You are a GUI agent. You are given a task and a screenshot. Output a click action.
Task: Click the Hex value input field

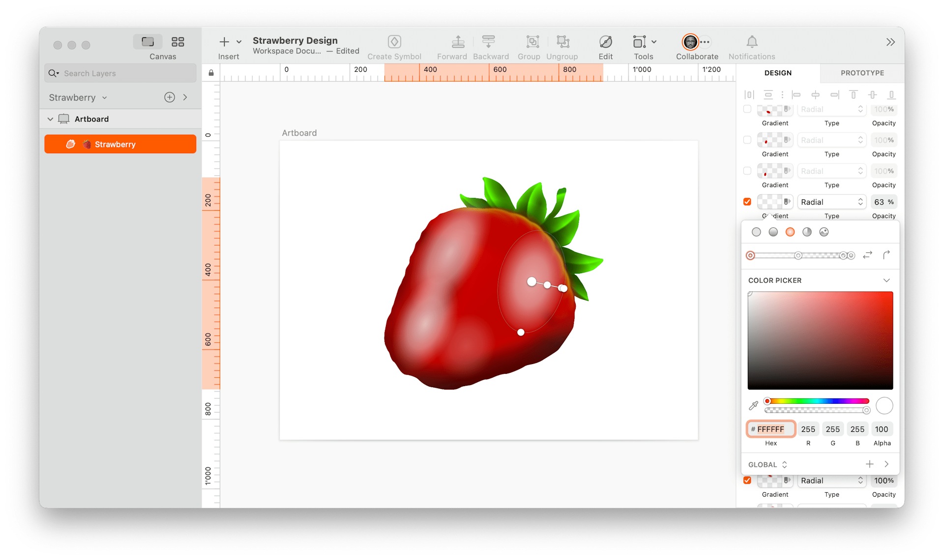pyautogui.click(x=770, y=429)
